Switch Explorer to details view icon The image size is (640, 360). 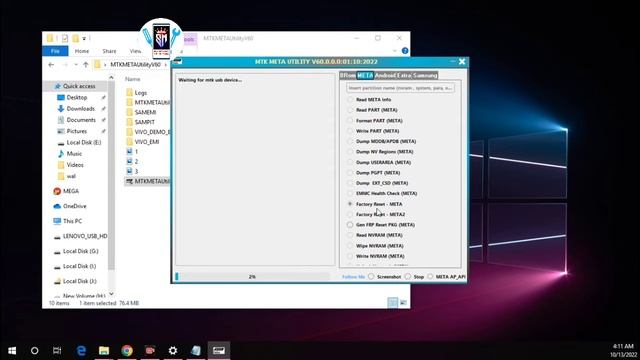coord(393,302)
